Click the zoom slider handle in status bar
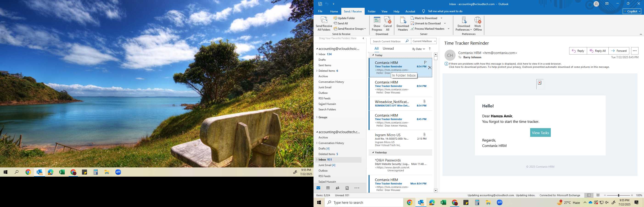This screenshot has height=207, width=644. [619, 195]
